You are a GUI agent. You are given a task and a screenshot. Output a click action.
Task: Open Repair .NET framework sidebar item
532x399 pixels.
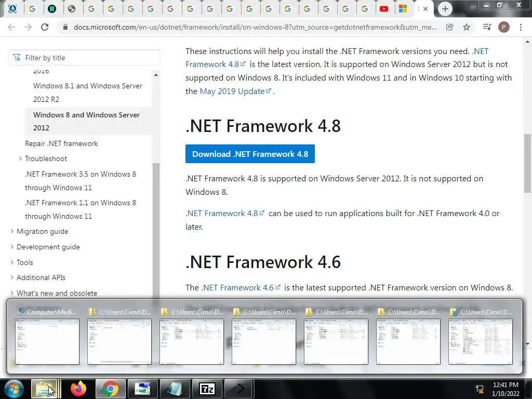tap(61, 143)
